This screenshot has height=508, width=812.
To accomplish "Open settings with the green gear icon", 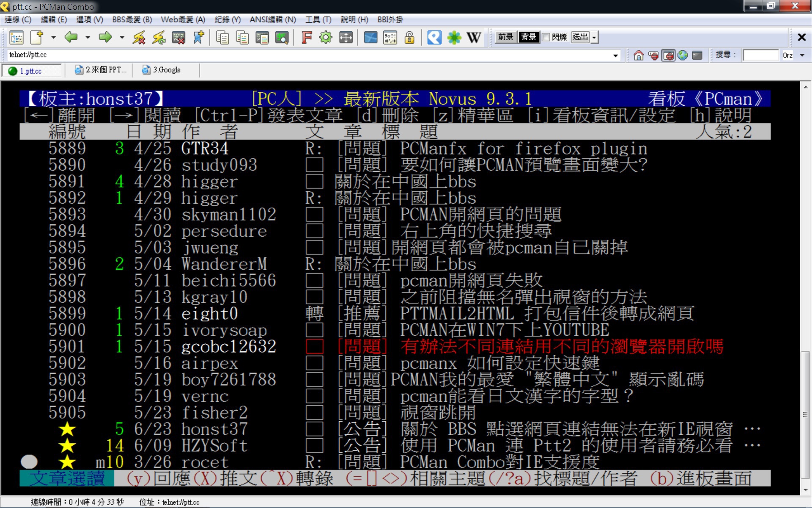I will [x=326, y=38].
